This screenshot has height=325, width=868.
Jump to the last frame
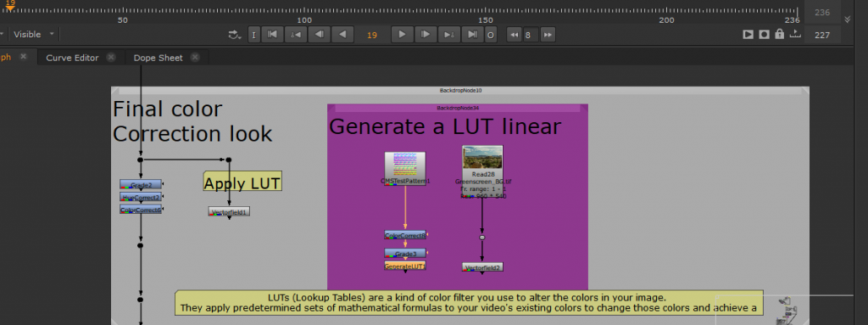472,35
